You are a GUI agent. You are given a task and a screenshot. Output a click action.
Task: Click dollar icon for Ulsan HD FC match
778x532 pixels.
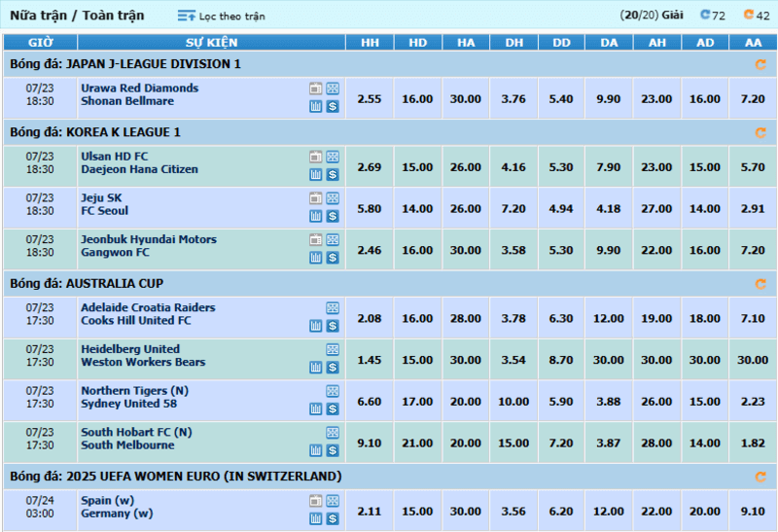click(x=333, y=175)
